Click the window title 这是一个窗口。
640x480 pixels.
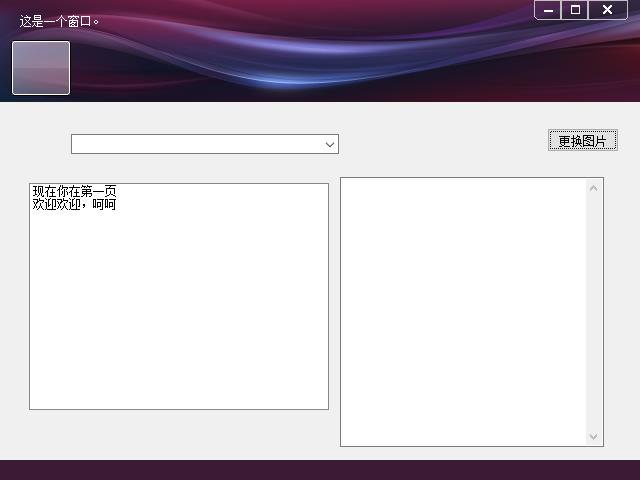[59, 21]
